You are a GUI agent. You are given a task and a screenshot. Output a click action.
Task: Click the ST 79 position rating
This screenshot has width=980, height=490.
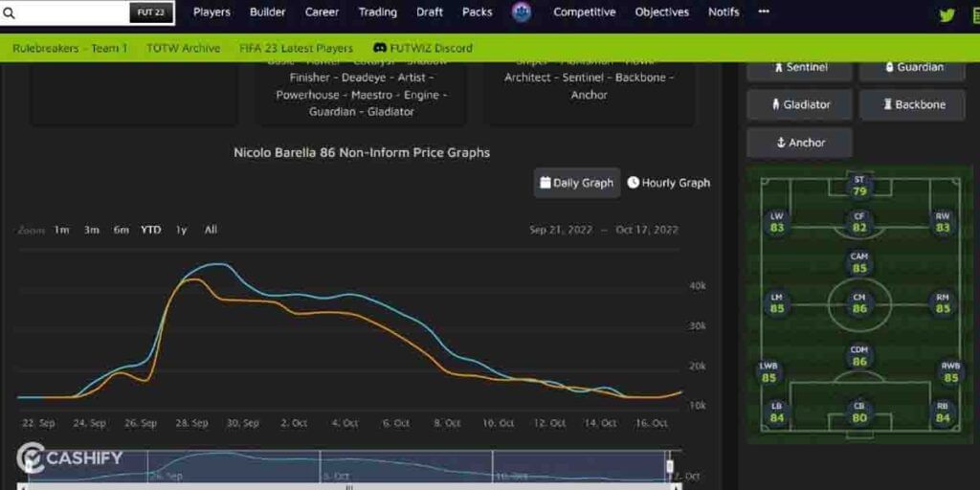tap(859, 186)
